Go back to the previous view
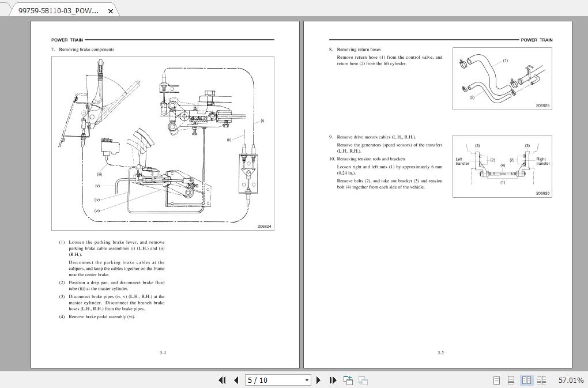 348,381
